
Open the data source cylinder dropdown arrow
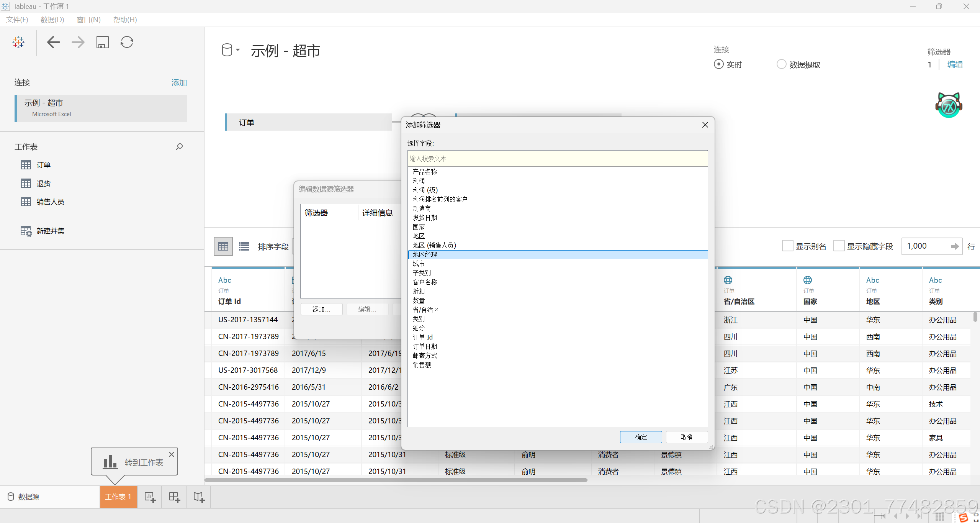click(238, 50)
